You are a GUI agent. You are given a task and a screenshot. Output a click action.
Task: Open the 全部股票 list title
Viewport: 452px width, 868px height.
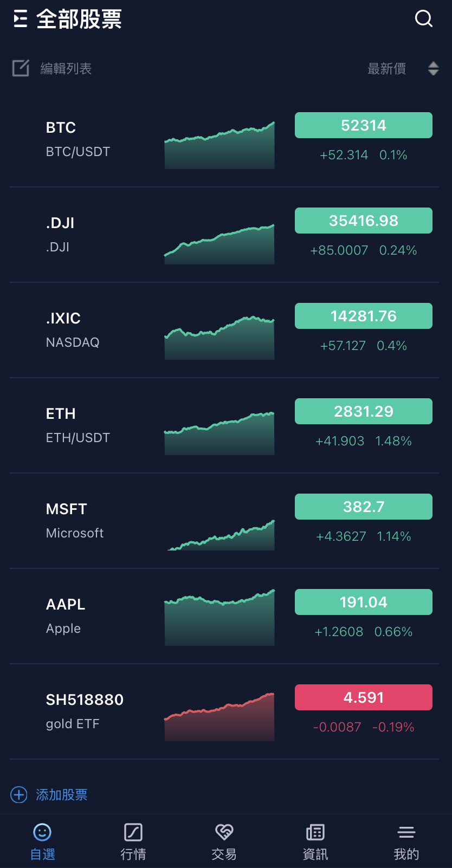(79, 20)
